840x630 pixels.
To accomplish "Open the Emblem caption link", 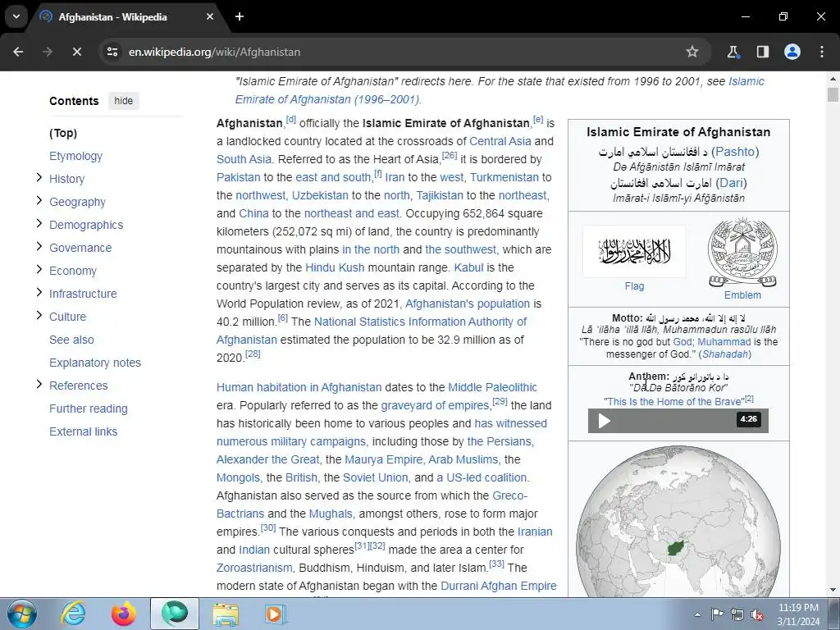I will (x=742, y=295).
